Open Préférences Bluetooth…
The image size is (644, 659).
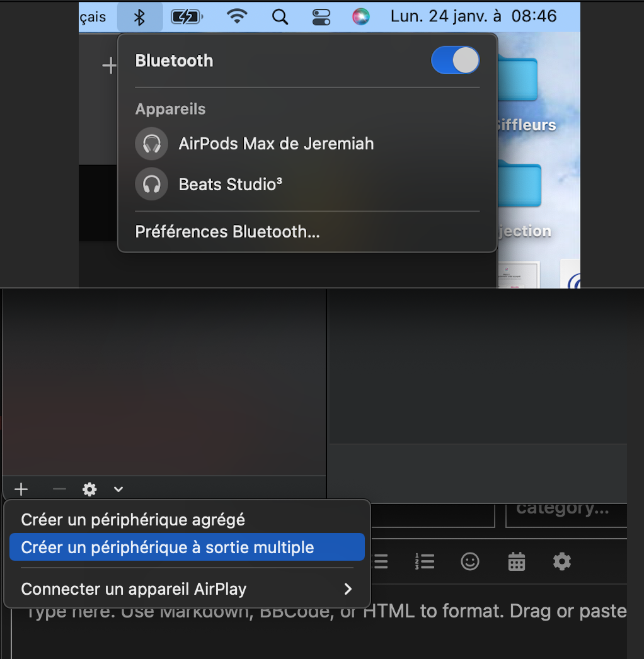[227, 232]
